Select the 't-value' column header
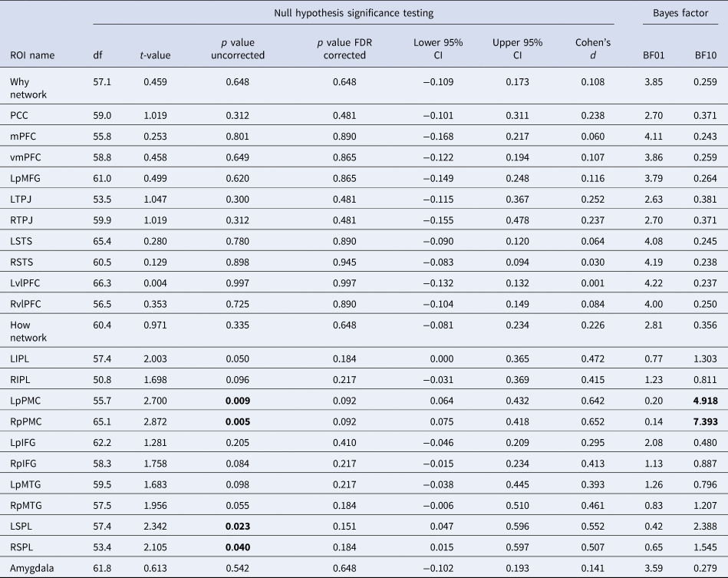 [156, 54]
